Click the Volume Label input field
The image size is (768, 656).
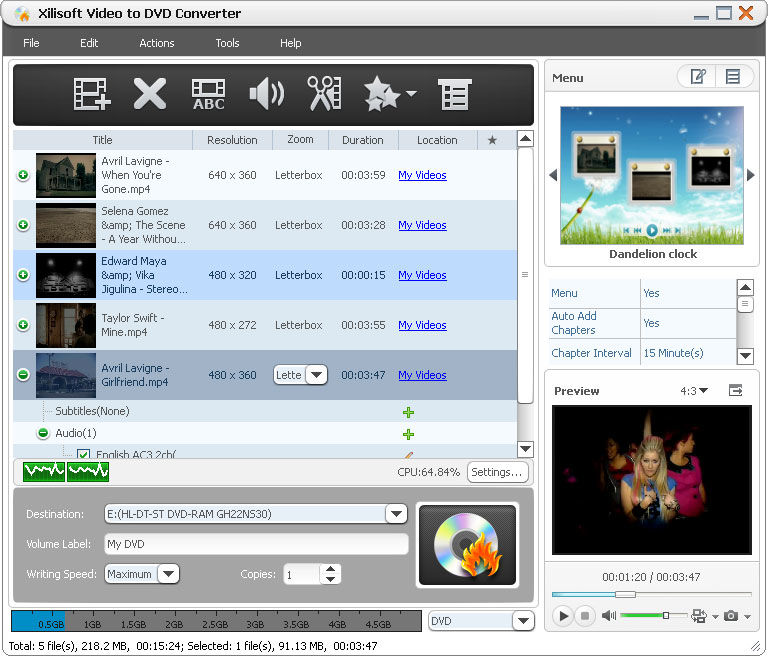tap(256, 544)
